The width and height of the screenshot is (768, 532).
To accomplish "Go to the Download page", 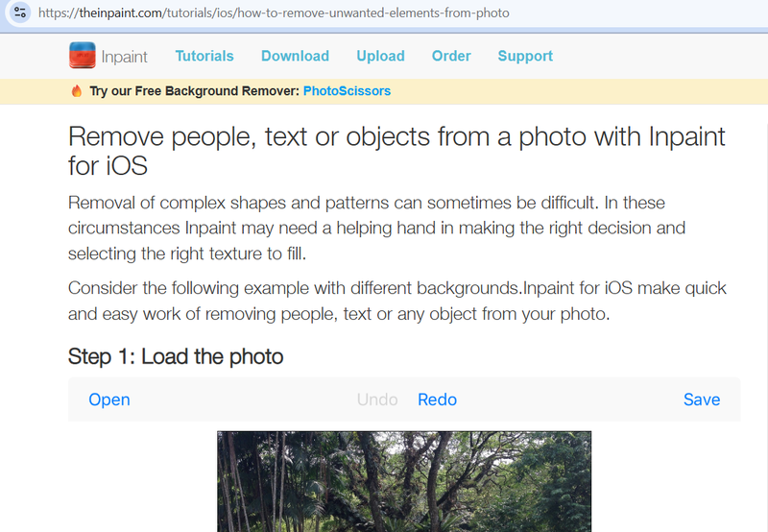I will pyautogui.click(x=295, y=56).
